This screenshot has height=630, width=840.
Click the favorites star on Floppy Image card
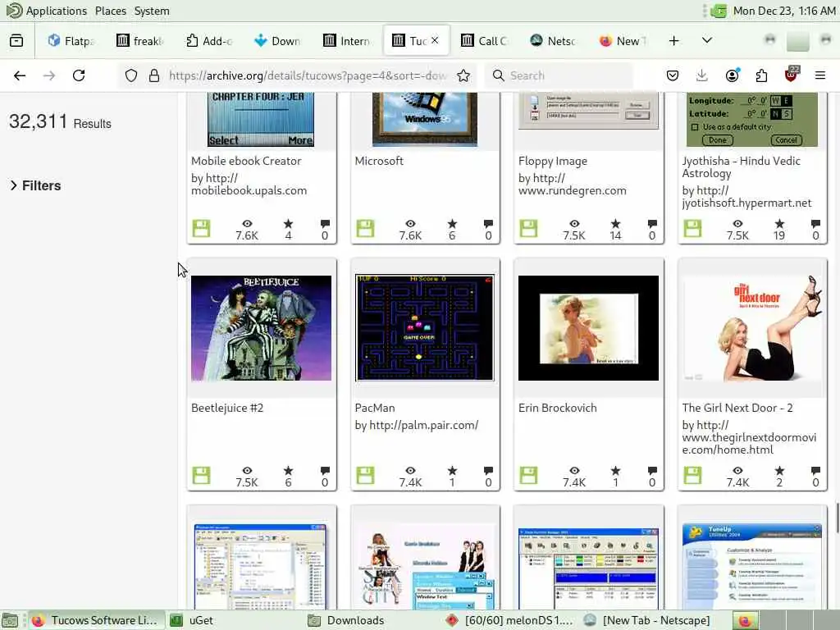pyautogui.click(x=615, y=224)
